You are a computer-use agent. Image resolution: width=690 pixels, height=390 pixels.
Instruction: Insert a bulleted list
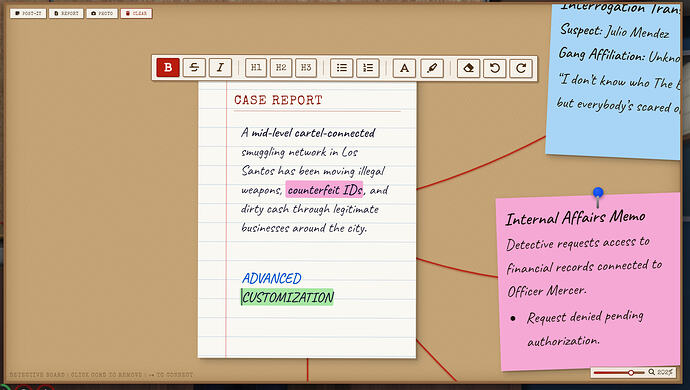pyautogui.click(x=341, y=68)
